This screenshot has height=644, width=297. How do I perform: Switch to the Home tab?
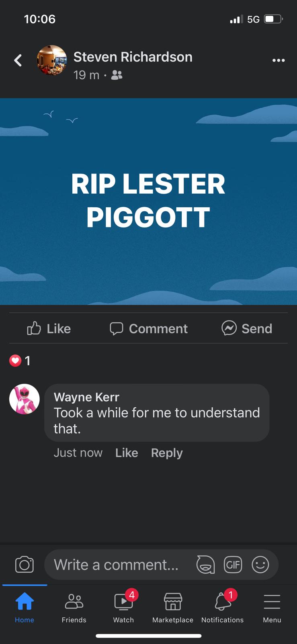click(25, 608)
